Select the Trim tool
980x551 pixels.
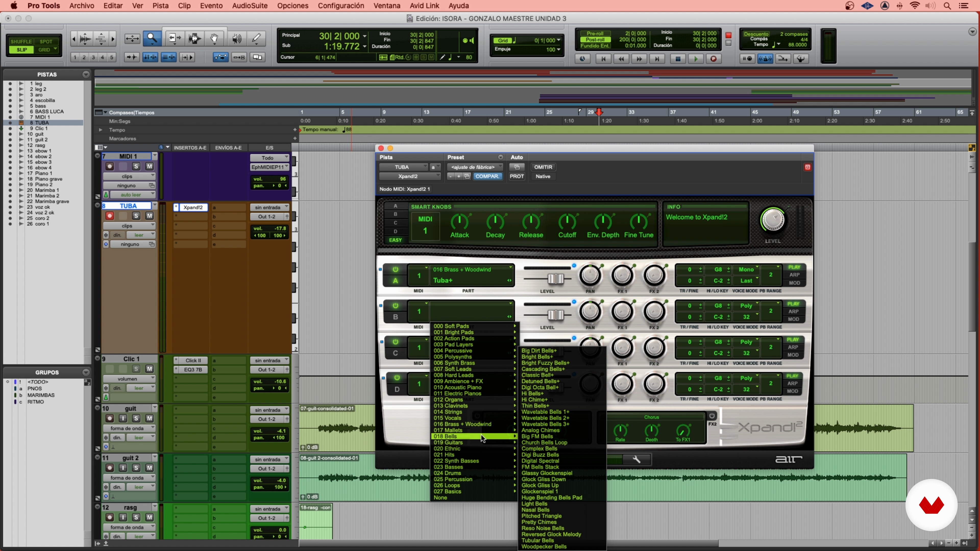[175, 39]
